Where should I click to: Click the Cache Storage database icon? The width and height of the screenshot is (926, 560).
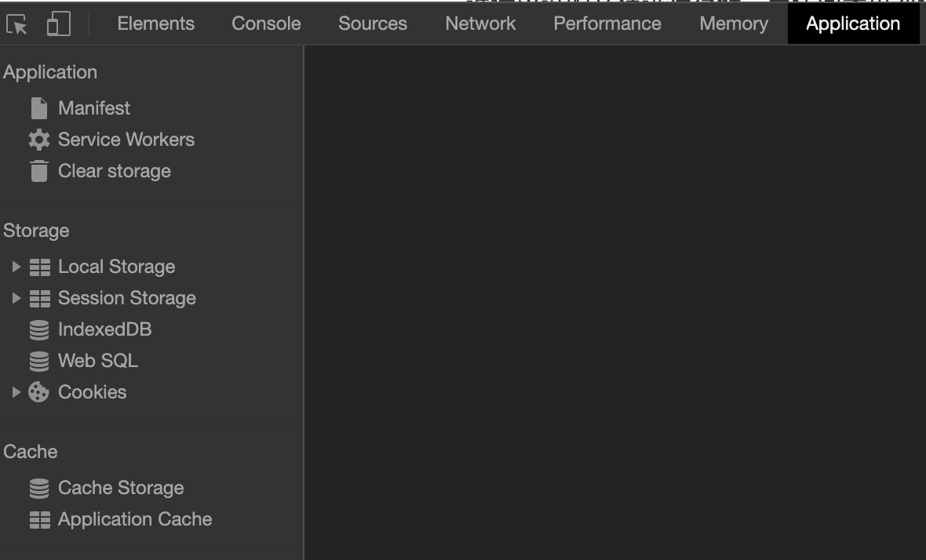[38, 488]
